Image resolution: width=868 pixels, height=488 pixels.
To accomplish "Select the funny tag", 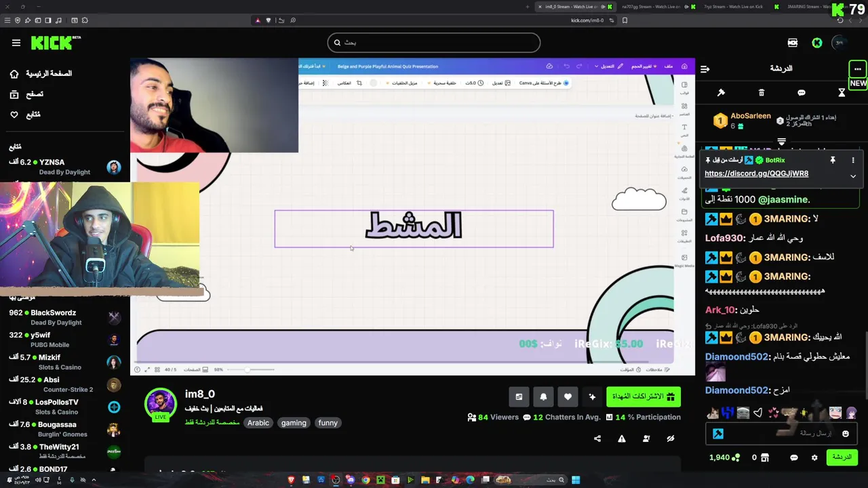I will pyautogui.click(x=328, y=423).
